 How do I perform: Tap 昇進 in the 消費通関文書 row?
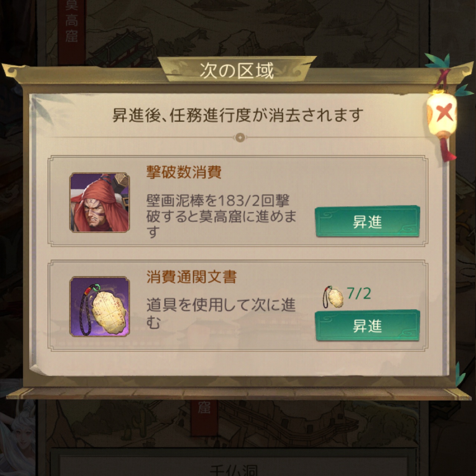point(367,326)
